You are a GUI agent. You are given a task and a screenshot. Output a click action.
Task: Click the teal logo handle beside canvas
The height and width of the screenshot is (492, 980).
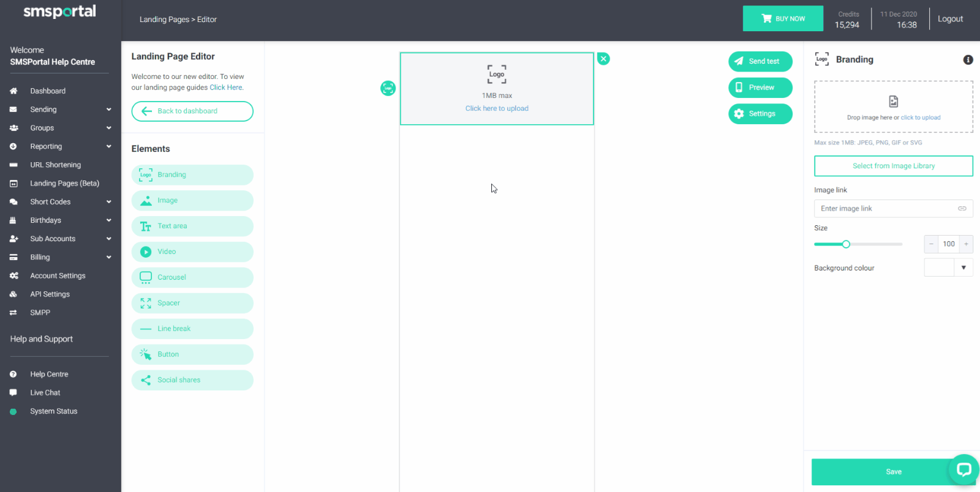pos(388,88)
